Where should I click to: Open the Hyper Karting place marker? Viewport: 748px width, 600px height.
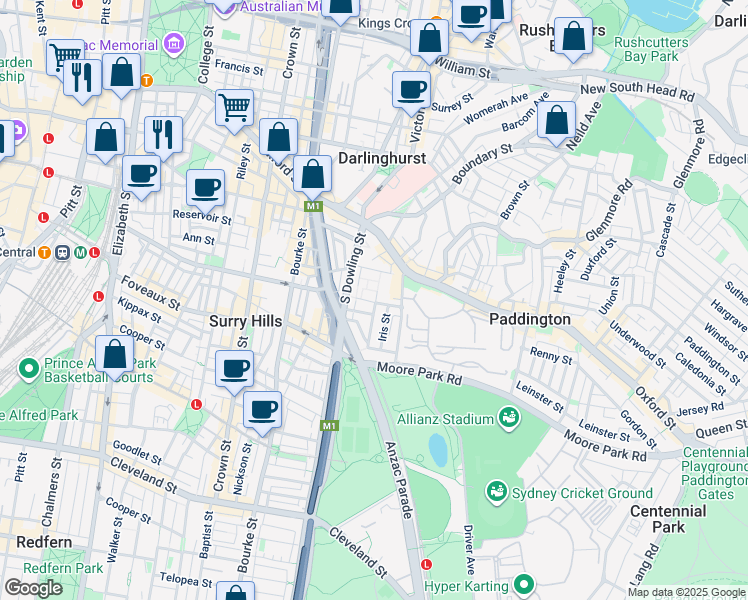pyautogui.click(x=524, y=584)
